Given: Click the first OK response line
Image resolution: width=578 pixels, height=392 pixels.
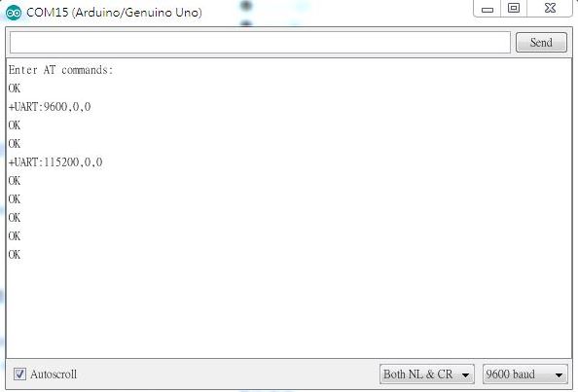Looking at the screenshot, I should pyautogui.click(x=15, y=89).
